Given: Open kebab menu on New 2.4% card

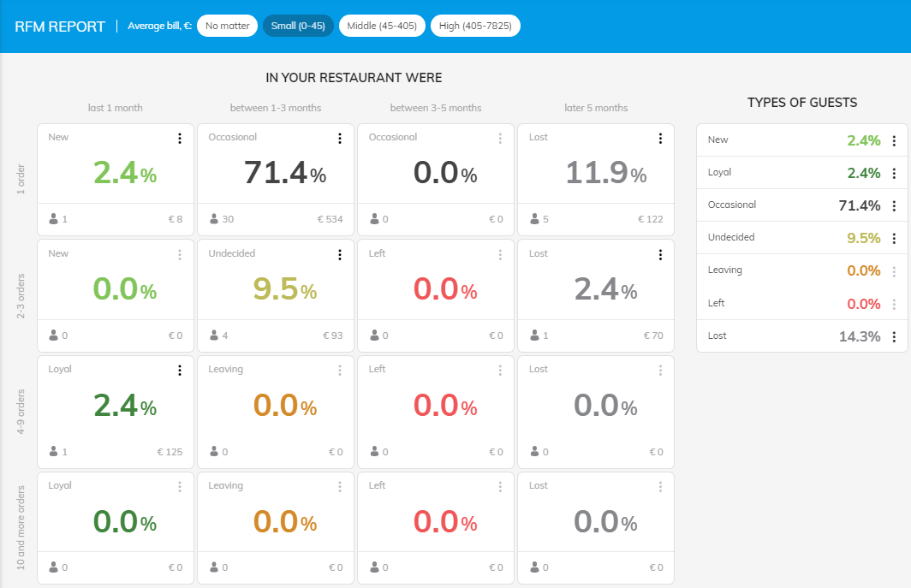Looking at the screenshot, I should [x=180, y=139].
